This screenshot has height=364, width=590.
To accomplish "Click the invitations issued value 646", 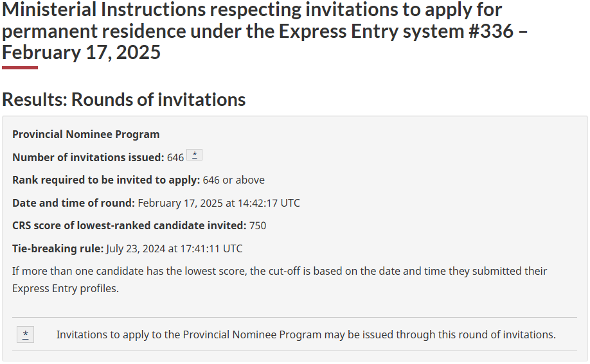I will pyautogui.click(x=175, y=157).
